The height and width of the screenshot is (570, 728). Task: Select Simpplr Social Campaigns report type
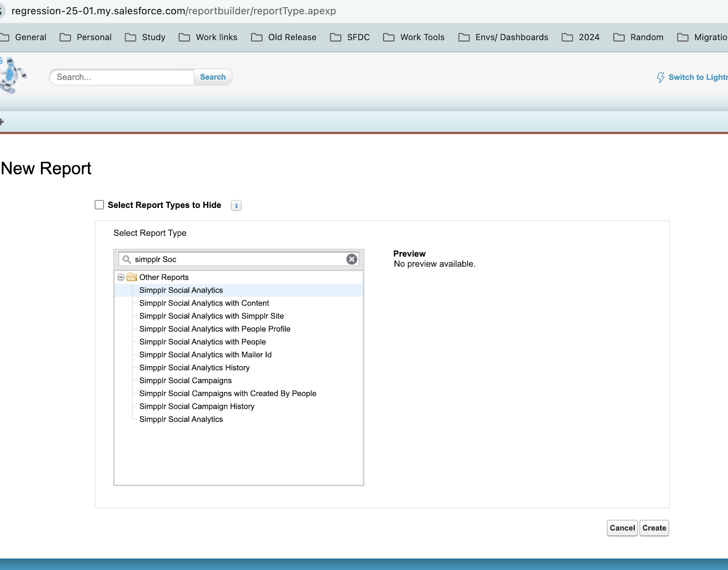coord(186,381)
